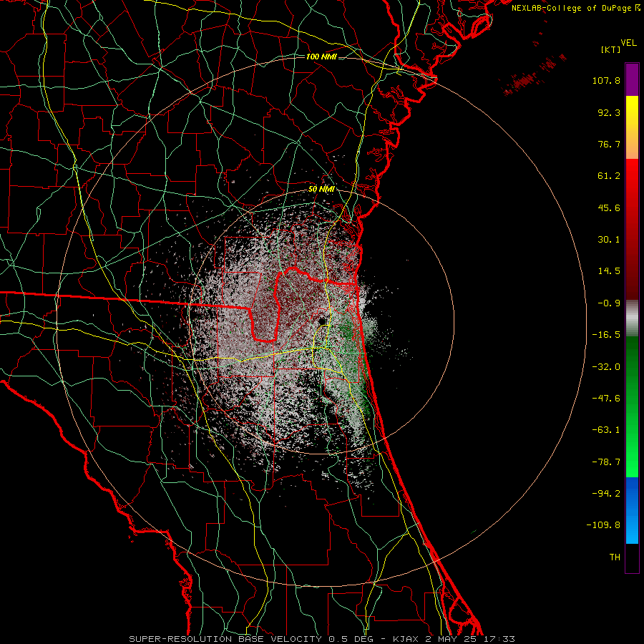
Task: Click the yellow-orange band on velocity scale
Action: click(x=632, y=127)
